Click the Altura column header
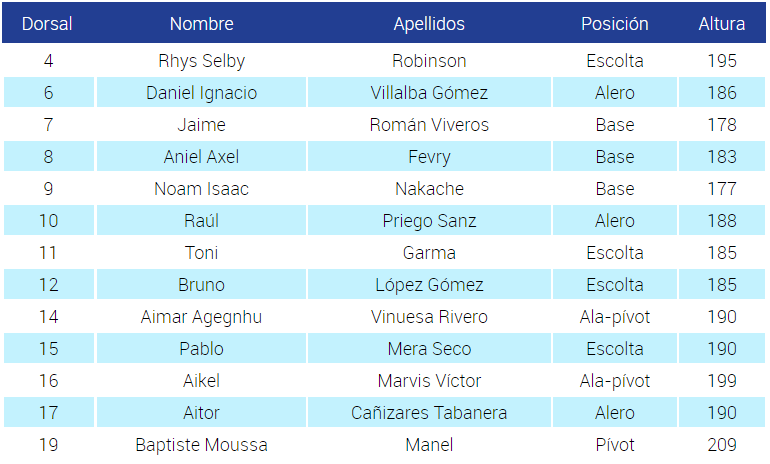This screenshot has height=464, width=770. click(722, 24)
